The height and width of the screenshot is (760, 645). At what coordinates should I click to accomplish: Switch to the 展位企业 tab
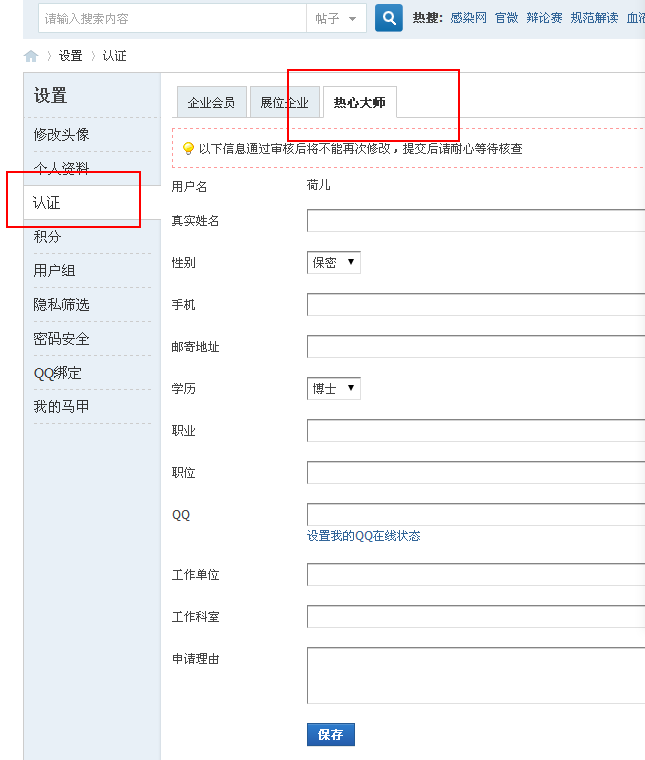(285, 103)
